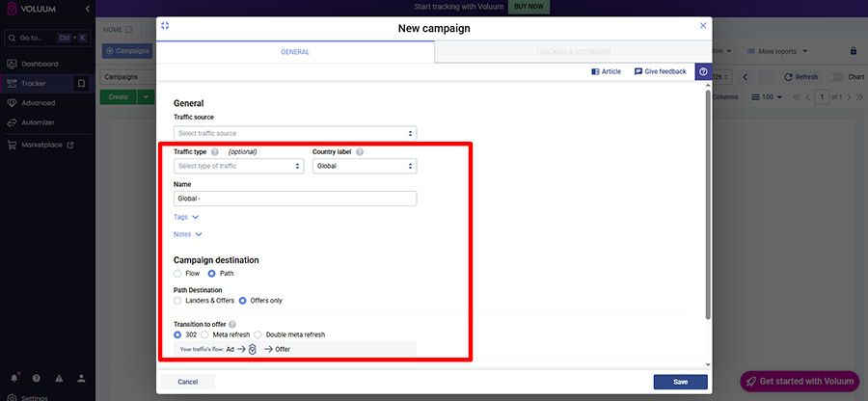
Task: Click the campaign Name input field
Action: pos(294,199)
